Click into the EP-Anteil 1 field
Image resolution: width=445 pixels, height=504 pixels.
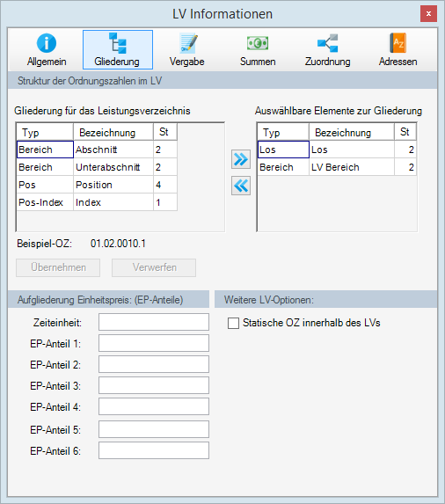[154, 343]
